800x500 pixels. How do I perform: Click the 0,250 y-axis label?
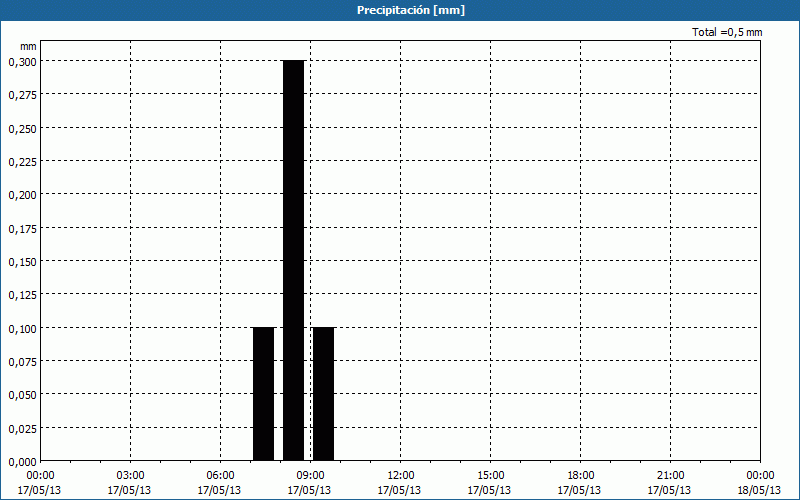pyautogui.click(x=22, y=128)
